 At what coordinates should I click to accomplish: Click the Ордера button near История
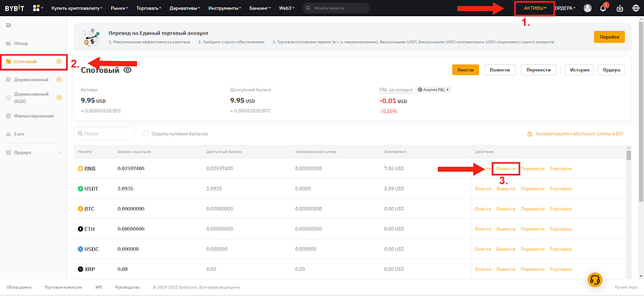pyautogui.click(x=611, y=70)
